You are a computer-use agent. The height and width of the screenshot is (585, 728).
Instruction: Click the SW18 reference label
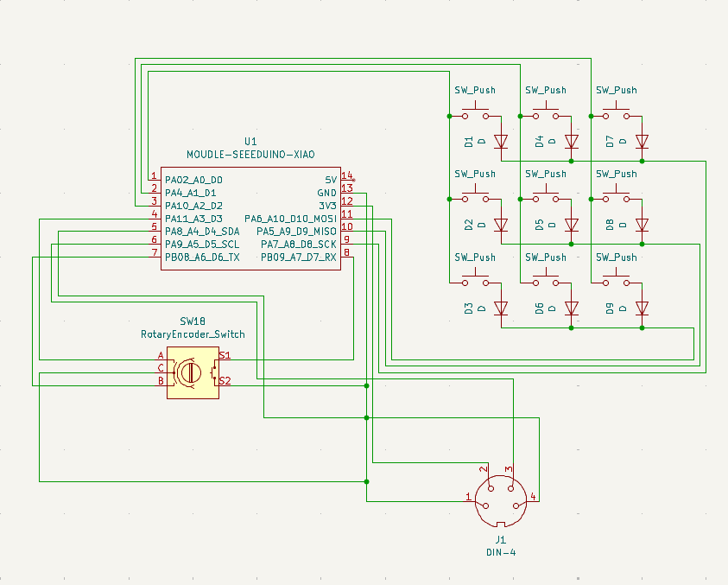point(193,321)
